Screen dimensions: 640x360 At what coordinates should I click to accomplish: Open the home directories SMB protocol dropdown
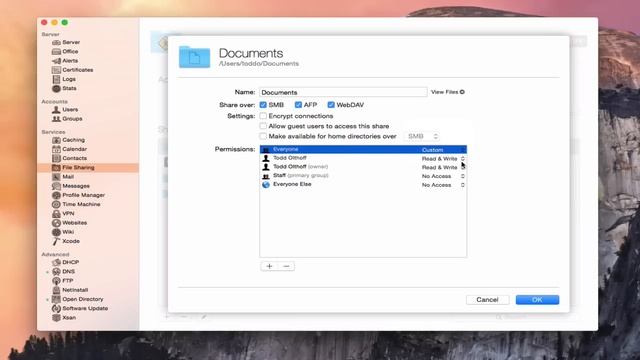click(422, 136)
